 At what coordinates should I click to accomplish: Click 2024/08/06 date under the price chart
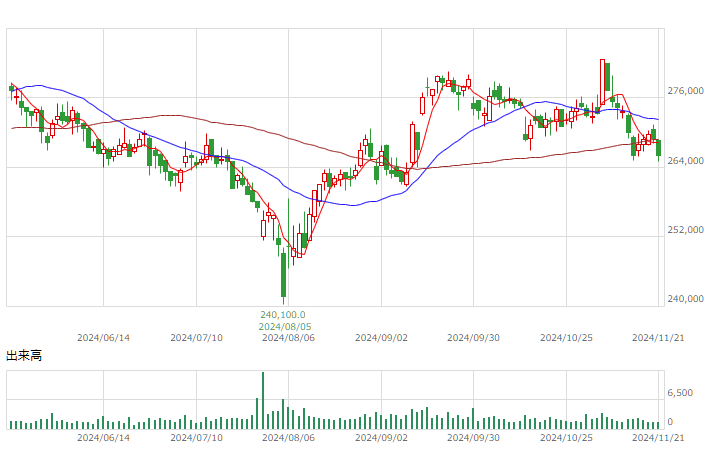[289, 338]
